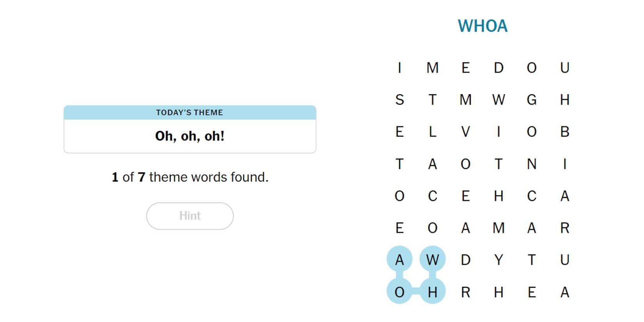Click the Today's Theme header
This screenshot has height=322, width=644.
tap(190, 112)
